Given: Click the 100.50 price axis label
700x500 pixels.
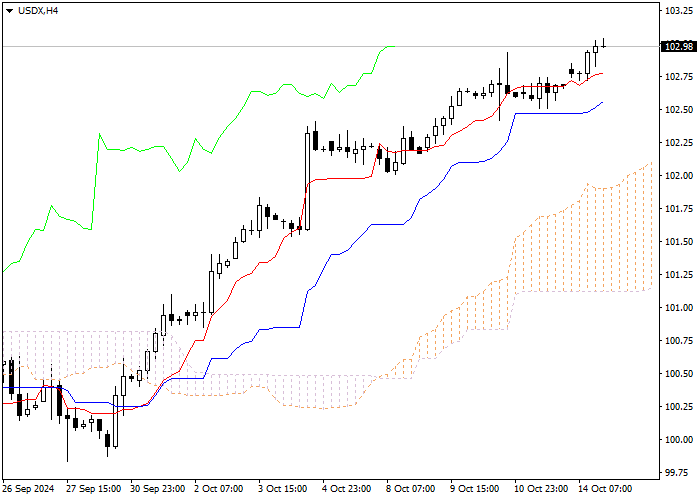Looking at the screenshot, I should point(679,374).
